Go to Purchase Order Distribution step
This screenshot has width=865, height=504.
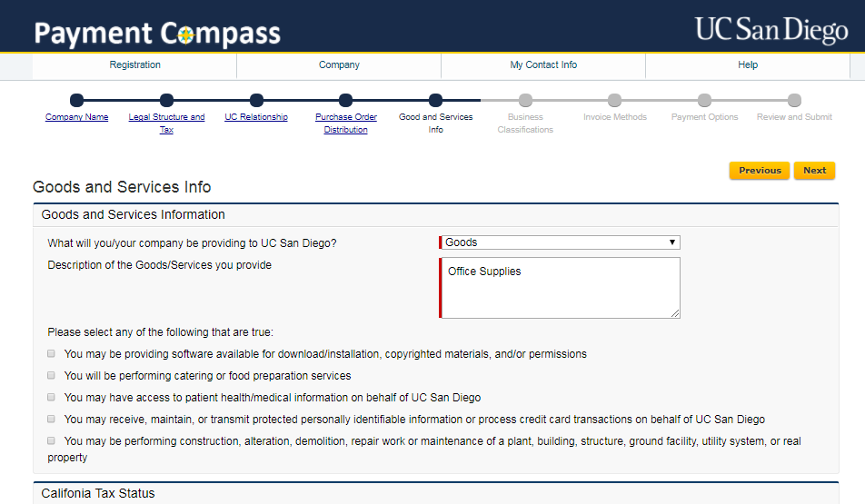point(346,123)
